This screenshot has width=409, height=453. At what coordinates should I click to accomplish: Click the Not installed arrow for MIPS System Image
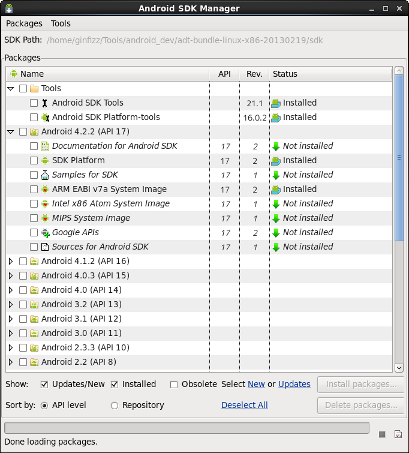coord(276,218)
